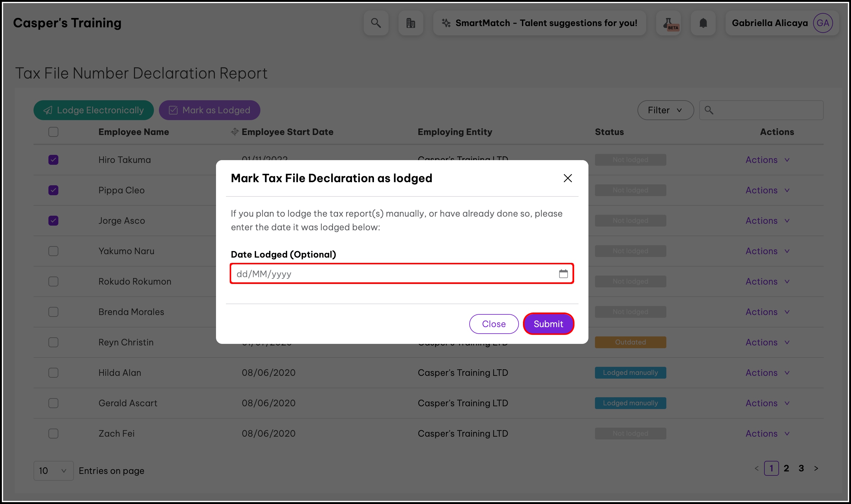This screenshot has height=504, width=851.
Task: Open SmartMatch talent suggestions
Action: [x=539, y=23]
